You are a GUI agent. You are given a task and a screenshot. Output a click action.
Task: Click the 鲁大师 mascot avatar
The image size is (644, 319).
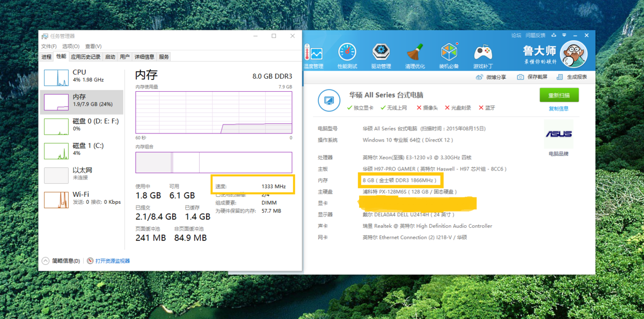point(574,54)
